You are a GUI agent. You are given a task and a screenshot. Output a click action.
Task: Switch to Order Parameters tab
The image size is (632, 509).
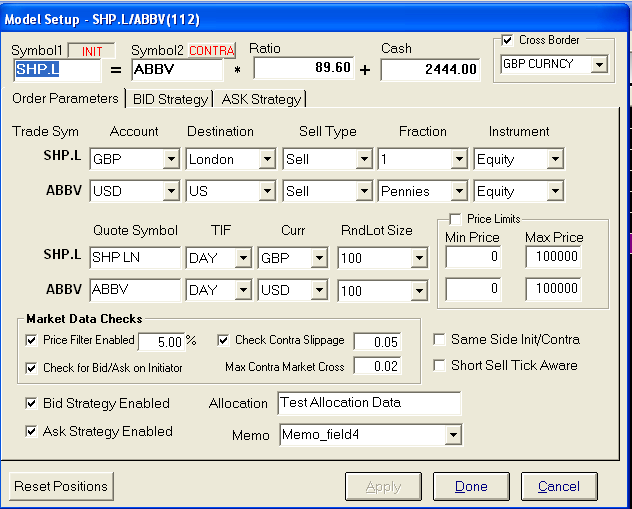[65, 98]
